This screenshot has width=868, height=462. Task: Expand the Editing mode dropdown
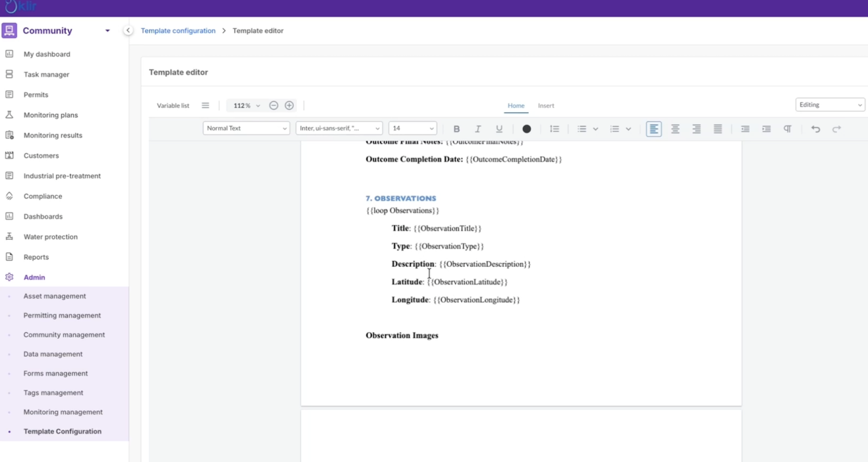[x=829, y=105]
